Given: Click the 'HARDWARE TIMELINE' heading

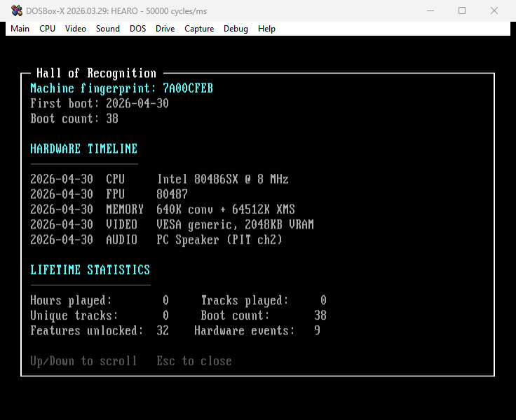Looking at the screenshot, I should pyautogui.click(x=84, y=149).
